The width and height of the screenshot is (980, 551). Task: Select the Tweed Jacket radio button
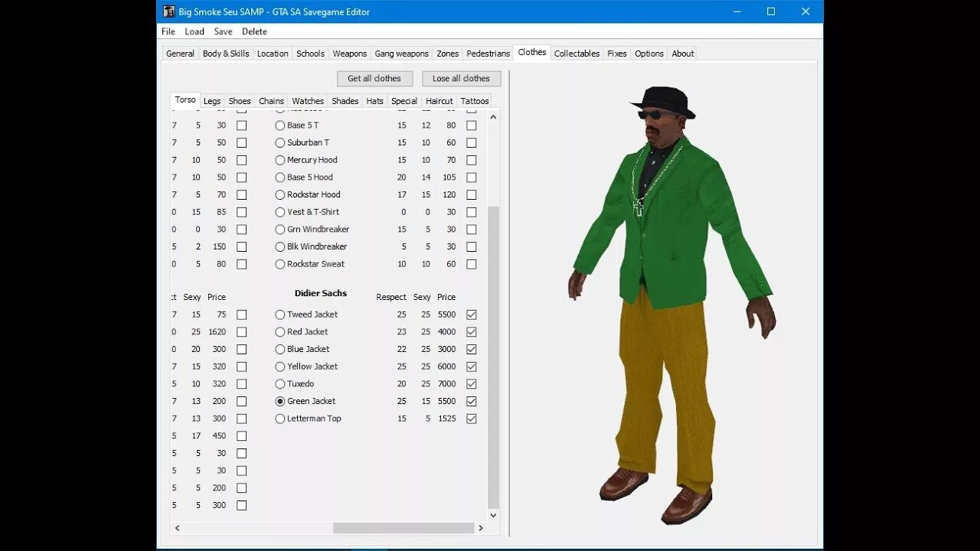tap(280, 315)
